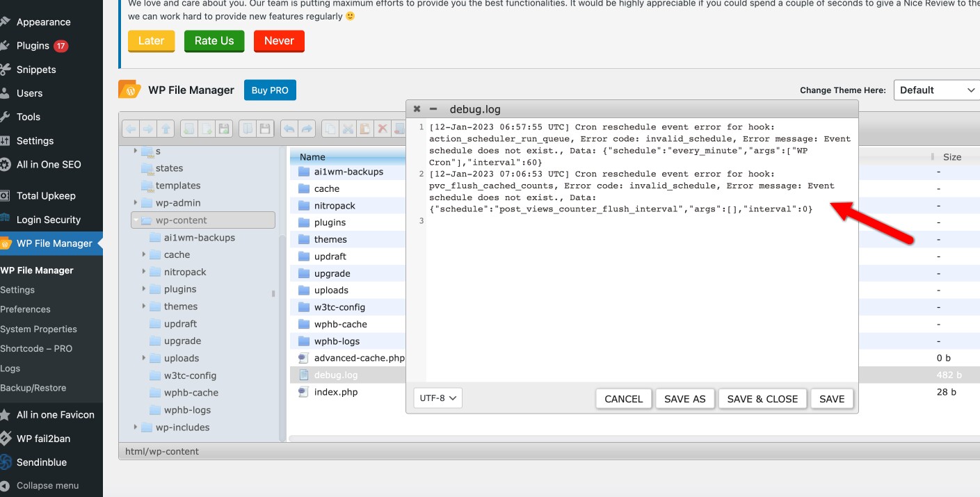Click the Plugins update count badge
Screen dimensions: 980x497
61,46
